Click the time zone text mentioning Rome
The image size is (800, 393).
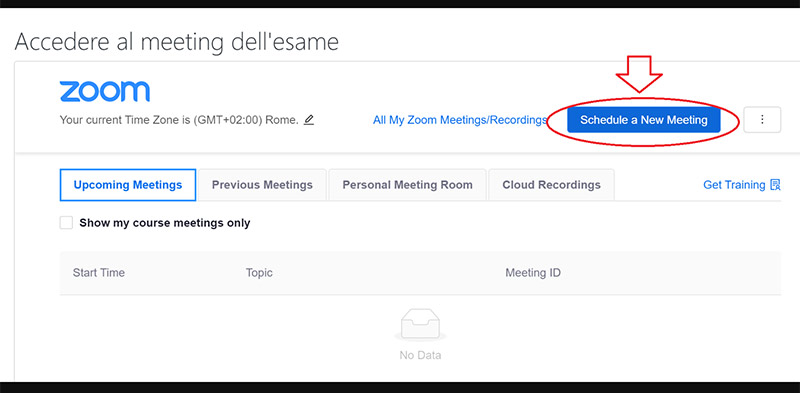pos(179,120)
